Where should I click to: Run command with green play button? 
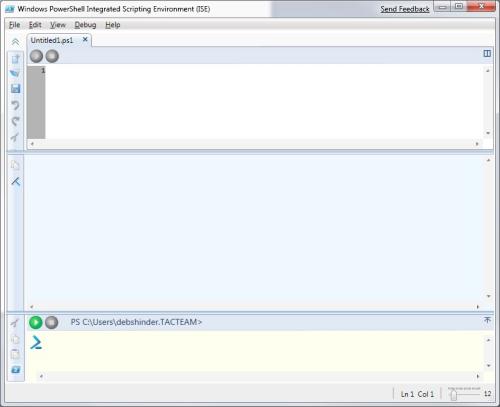tap(36, 322)
